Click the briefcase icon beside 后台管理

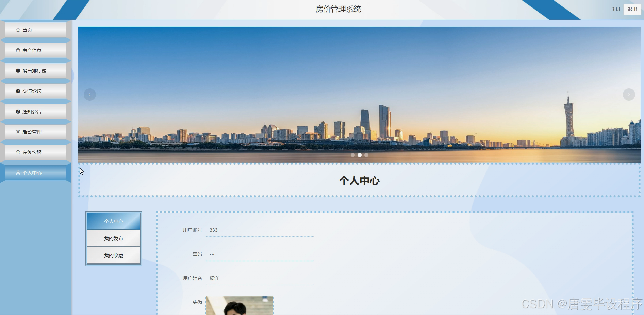[x=18, y=132]
